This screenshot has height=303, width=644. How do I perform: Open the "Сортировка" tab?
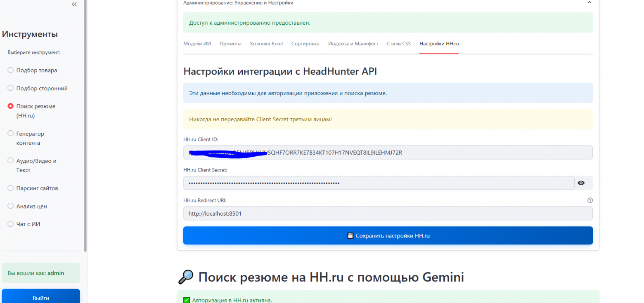coord(305,43)
